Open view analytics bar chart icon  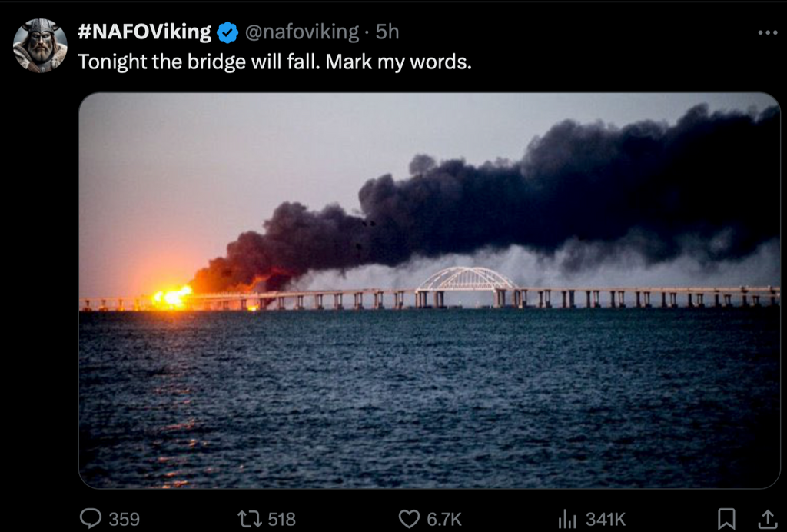[567, 519]
